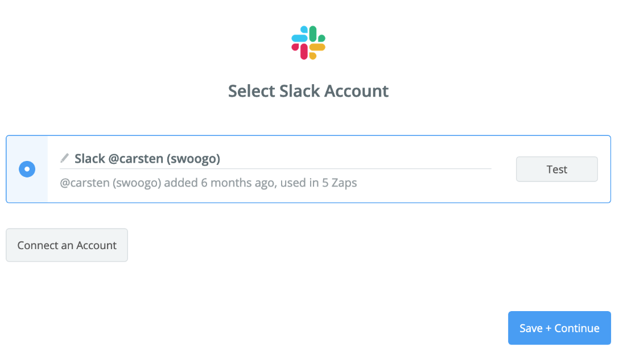The height and width of the screenshot is (364, 619).
Task: Click empty space in name field before Test button
Action: (x=355, y=159)
